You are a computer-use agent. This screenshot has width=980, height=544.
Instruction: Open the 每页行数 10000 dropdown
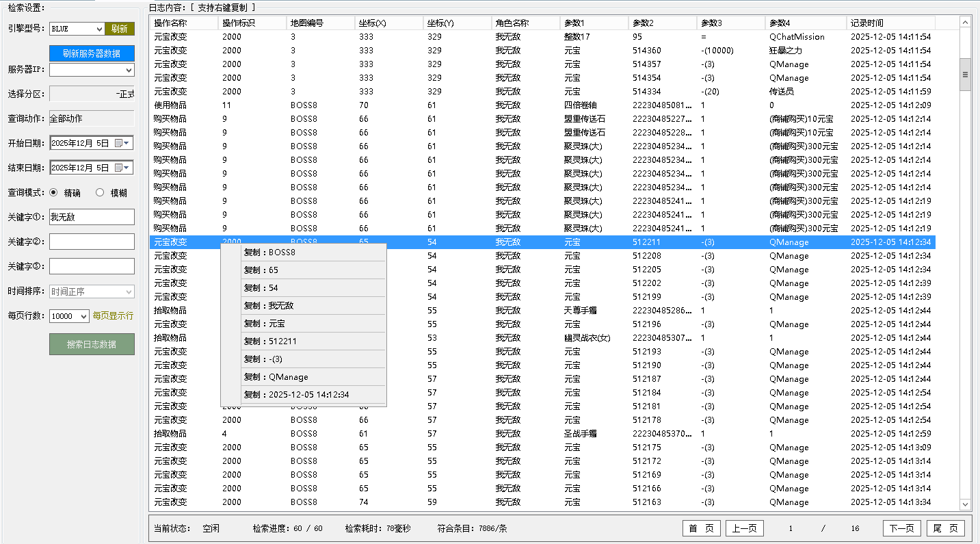pyautogui.click(x=84, y=316)
